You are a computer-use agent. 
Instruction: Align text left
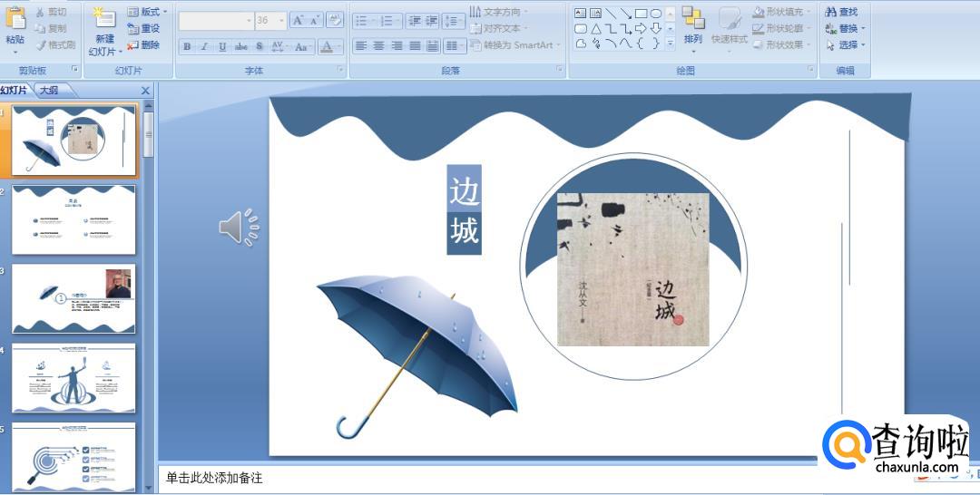(x=360, y=45)
